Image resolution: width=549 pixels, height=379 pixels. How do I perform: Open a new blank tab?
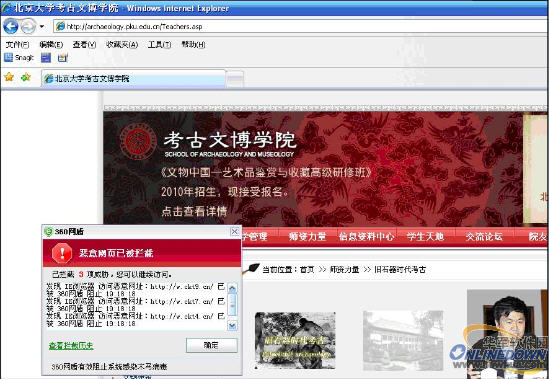coord(235,78)
